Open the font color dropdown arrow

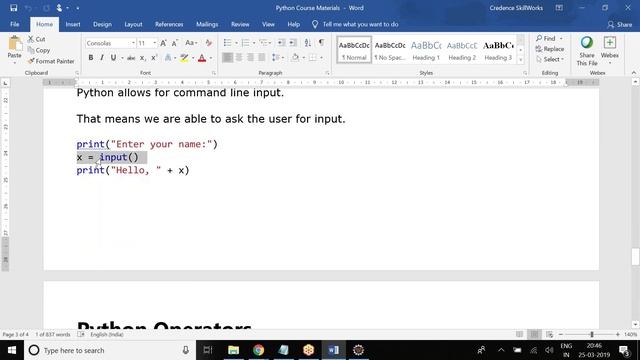[211, 58]
